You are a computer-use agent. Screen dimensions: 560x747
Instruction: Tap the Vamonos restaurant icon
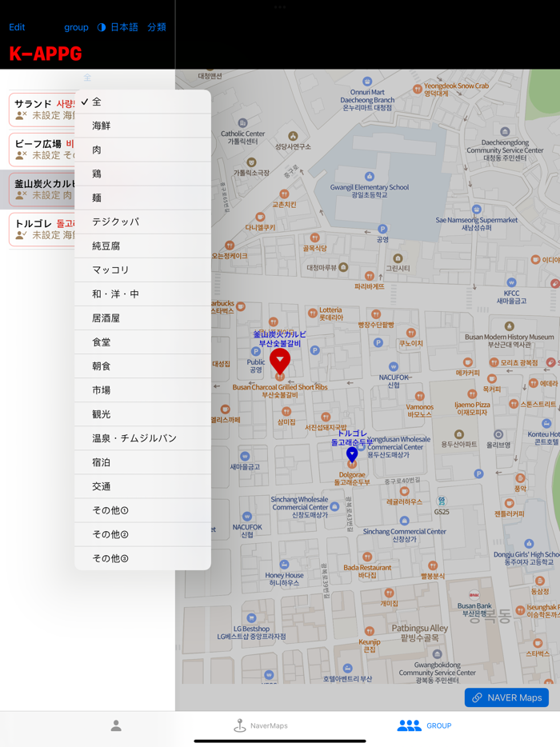419,397
